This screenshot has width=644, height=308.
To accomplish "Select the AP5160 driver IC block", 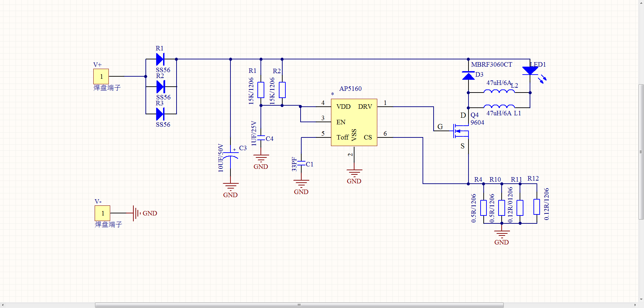I will click(354, 123).
